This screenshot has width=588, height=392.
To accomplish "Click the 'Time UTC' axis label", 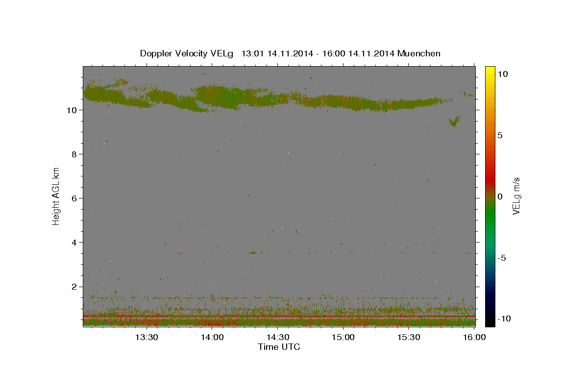I will (279, 347).
